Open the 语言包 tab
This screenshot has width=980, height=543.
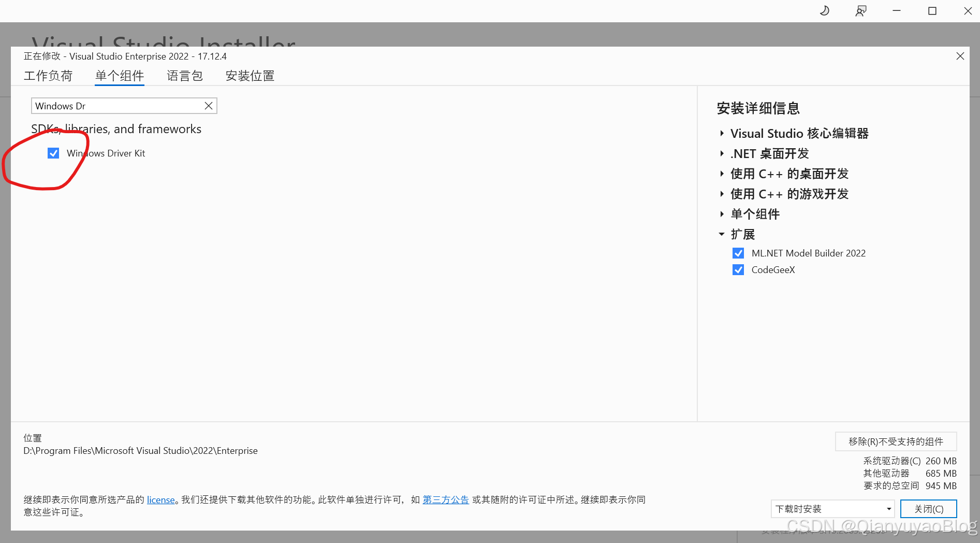(x=185, y=76)
